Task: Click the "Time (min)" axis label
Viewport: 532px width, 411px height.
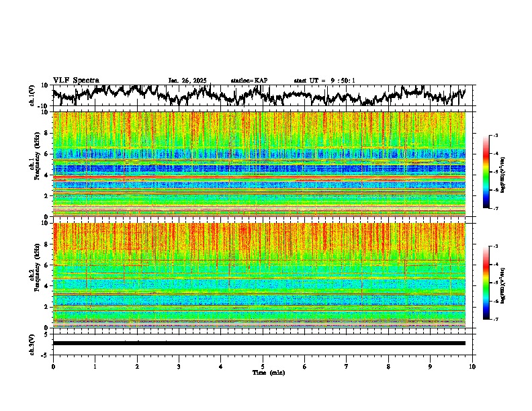Action: click(x=269, y=373)
